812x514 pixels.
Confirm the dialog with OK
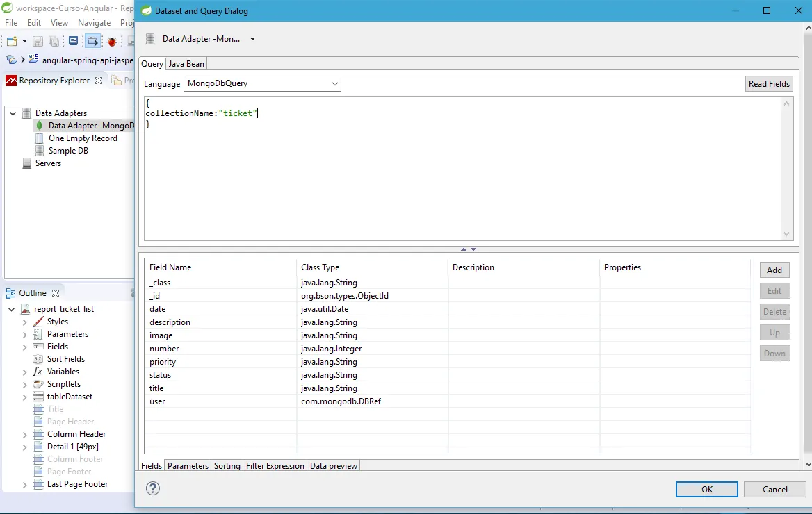(x=706, y=489)
